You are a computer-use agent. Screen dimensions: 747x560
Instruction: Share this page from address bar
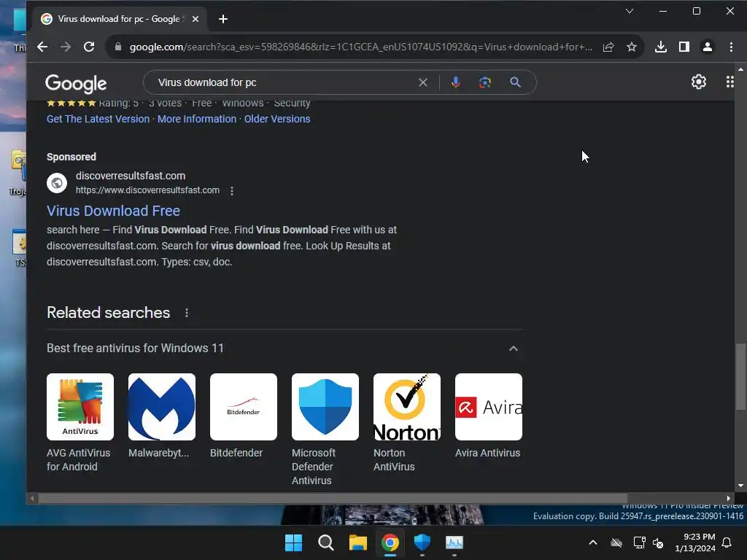[x=608, y=47]
